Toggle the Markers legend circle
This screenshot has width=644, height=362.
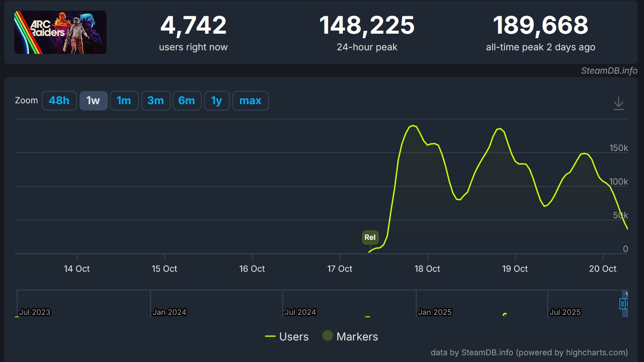point(328,336)
